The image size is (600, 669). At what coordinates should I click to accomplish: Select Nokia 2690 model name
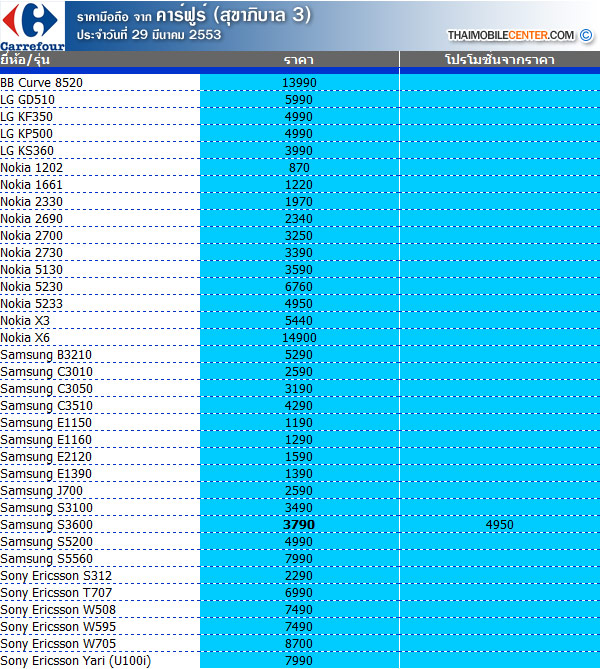click(32, 219)
